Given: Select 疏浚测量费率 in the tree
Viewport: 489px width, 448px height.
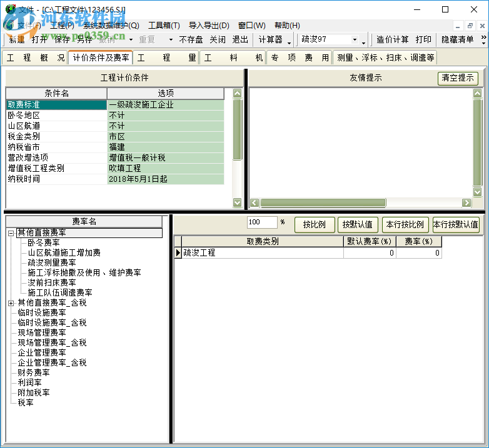Looking at the screenshot, I should [x=52, y=262].
